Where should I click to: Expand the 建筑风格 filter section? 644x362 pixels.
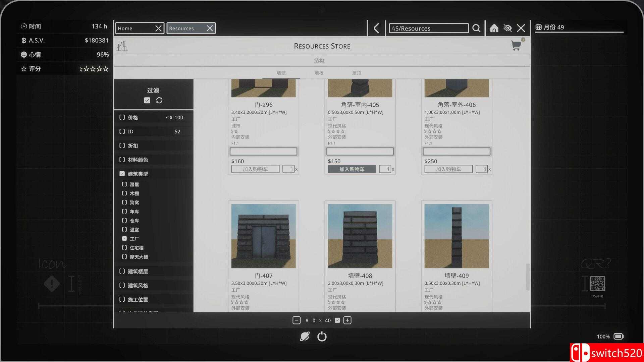point(138,286)
